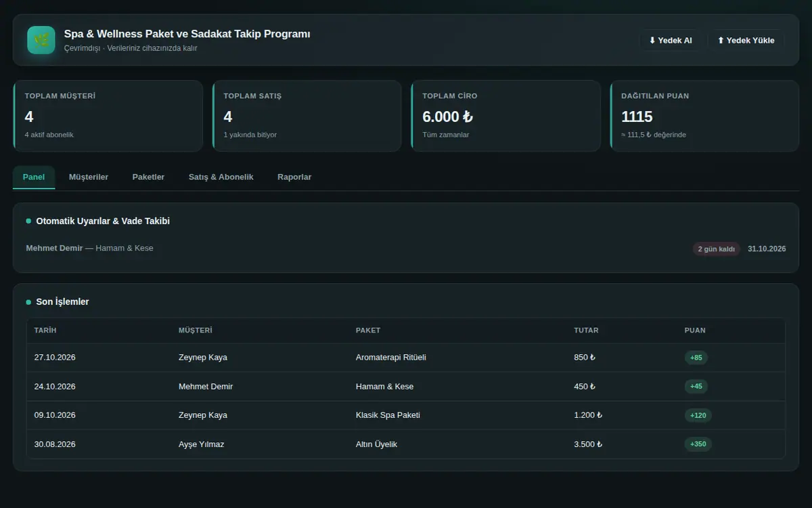Image resolution: width=812 pixels, height=508 pixels.
Task: Click the 3.500 ₺ amount cell
Action: point(588,444)
